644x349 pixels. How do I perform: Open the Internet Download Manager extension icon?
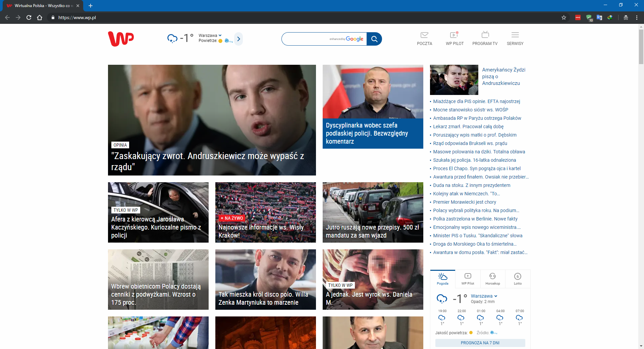click(x=610, y=17)
